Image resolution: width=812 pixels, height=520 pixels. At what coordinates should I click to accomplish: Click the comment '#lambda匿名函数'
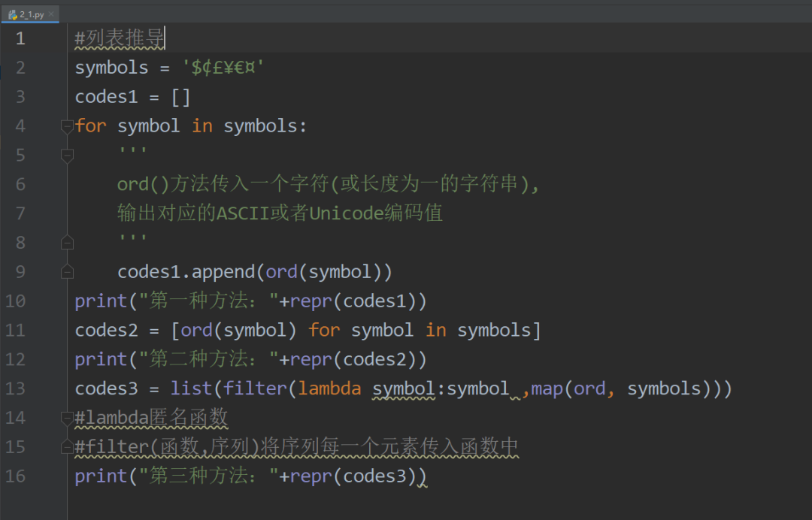point(151,418)
